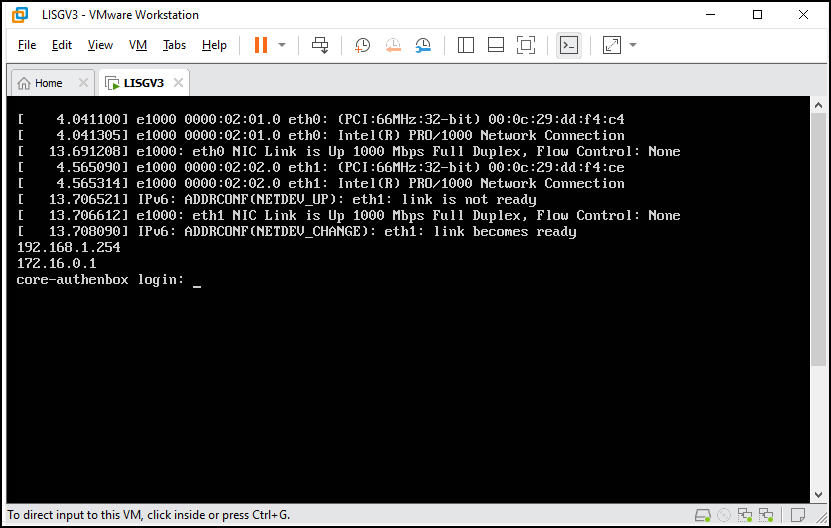Viewport: 831px width, 528px height.
Task: Expand the stretch guest dropdown arrow
Action: 633,45
